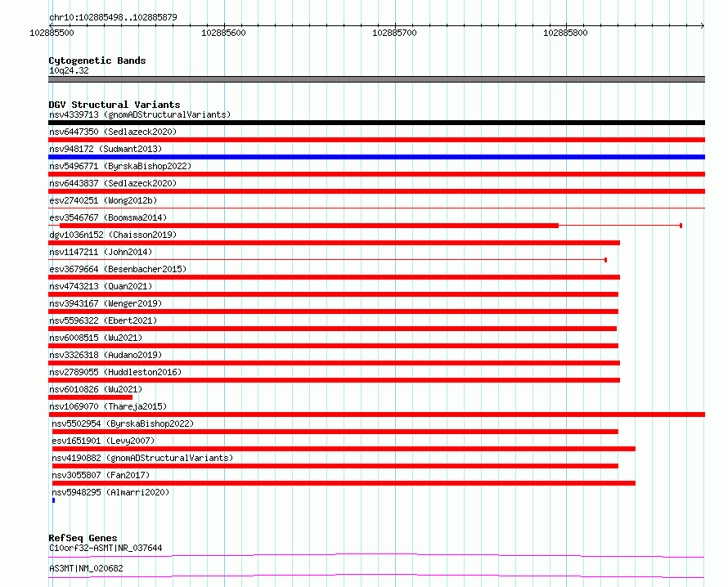Click ruler position 102885500

click(x=52, y=33)
